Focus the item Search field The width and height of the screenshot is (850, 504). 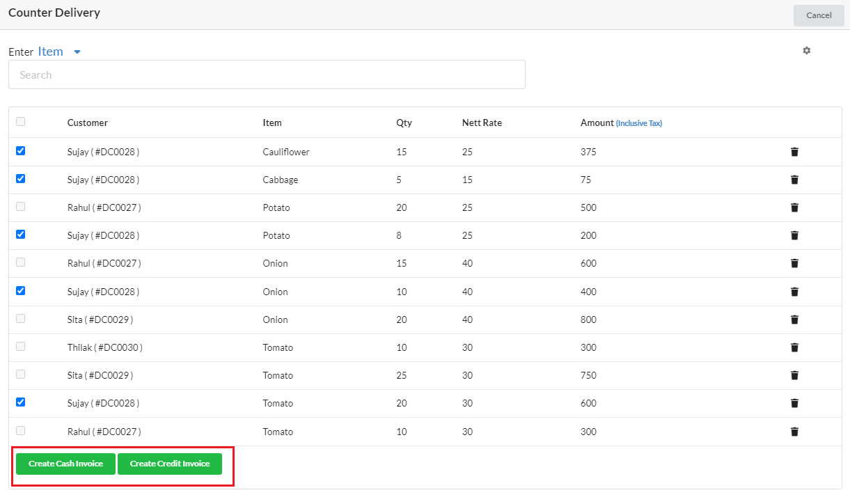click(267, 74)
